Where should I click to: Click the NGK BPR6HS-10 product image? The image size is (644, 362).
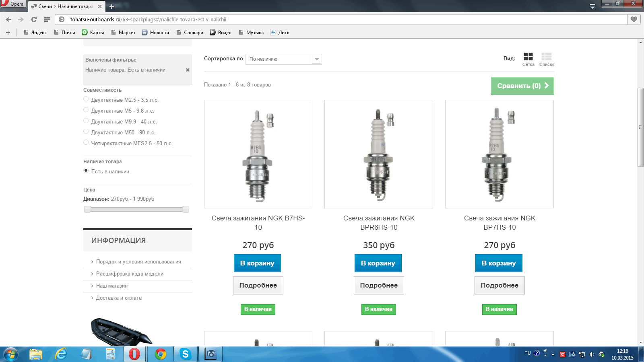(379, 154)
